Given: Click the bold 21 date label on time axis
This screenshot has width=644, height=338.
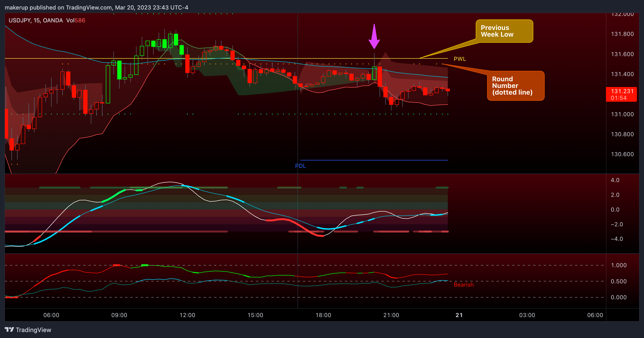Looking at the screenshot, I should click(x=459, y=315).
